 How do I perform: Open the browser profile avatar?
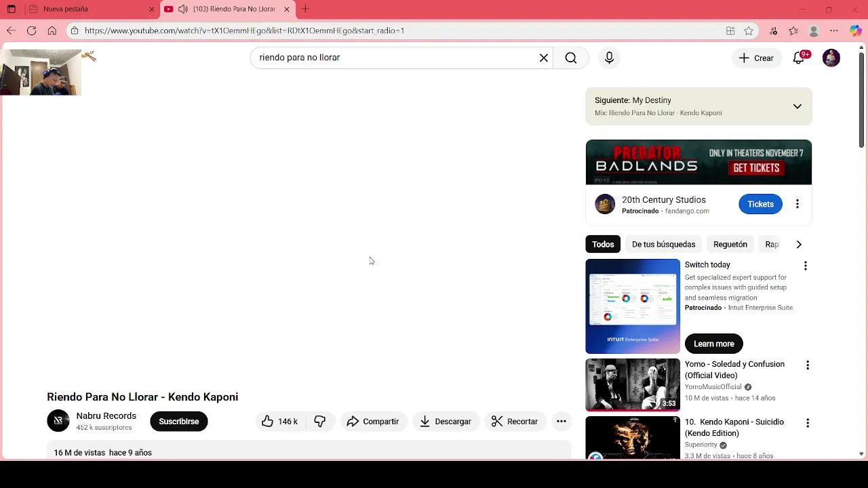pos(814,30)
